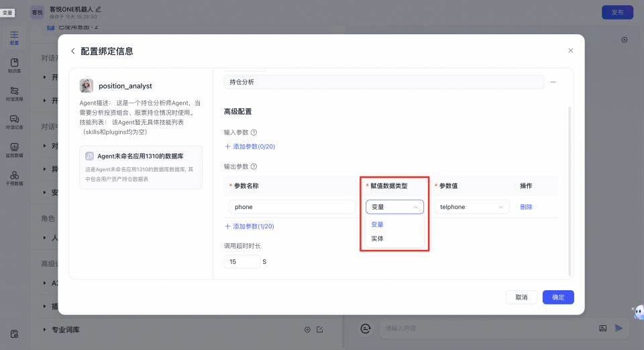644x350 pixels.
Task: Click the position_analyst avatar
Action: click(87, 85)
